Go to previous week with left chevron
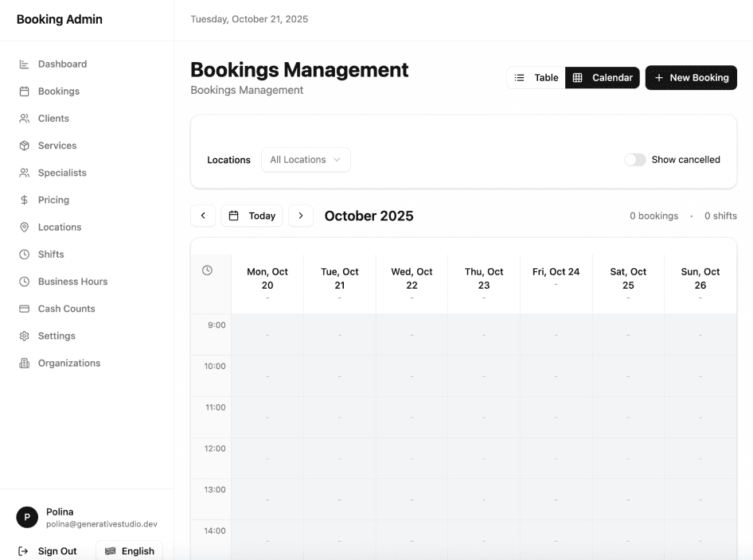The width and height of the screenshot is (753, 560). point(203,216)
